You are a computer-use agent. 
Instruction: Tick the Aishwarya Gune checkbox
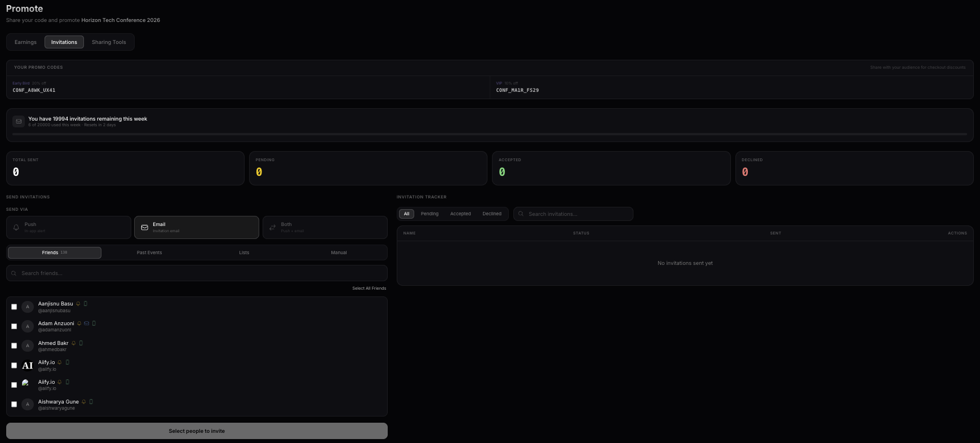coord(14,405)
